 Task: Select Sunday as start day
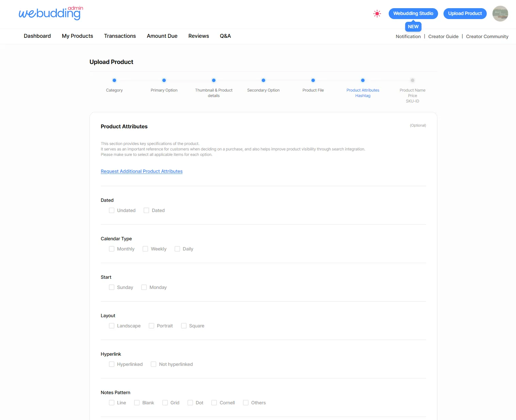[112, 287]
